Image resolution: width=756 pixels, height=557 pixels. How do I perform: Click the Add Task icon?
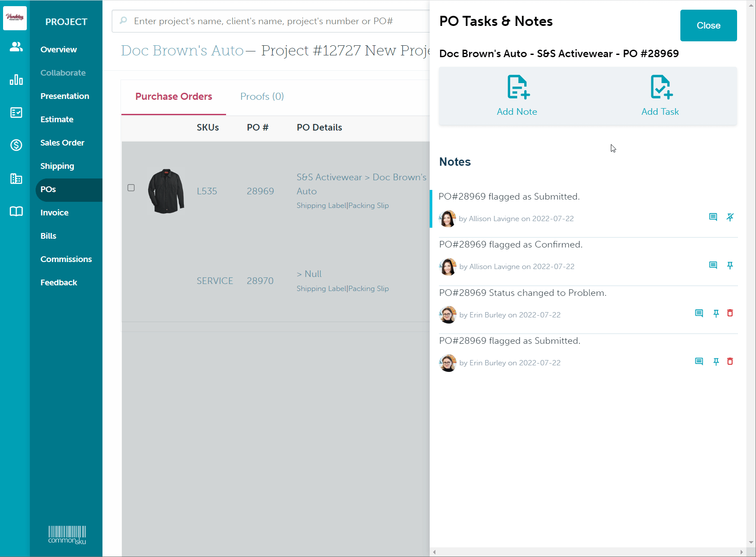661,87
